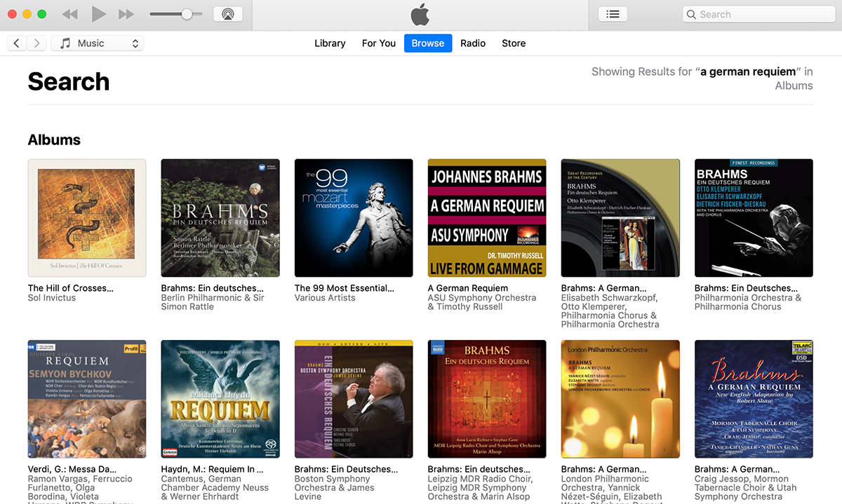The height and width of the screenshot is (504, 842).
Task: Click the fast-forward next track button
Action: (126, 14)
